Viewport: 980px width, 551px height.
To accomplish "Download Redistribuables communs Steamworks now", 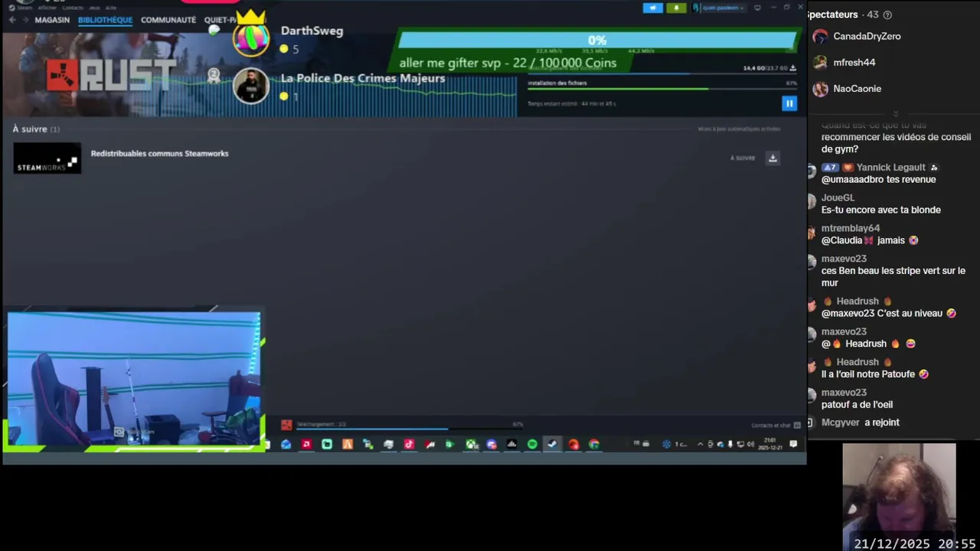I will coord(773,158).
